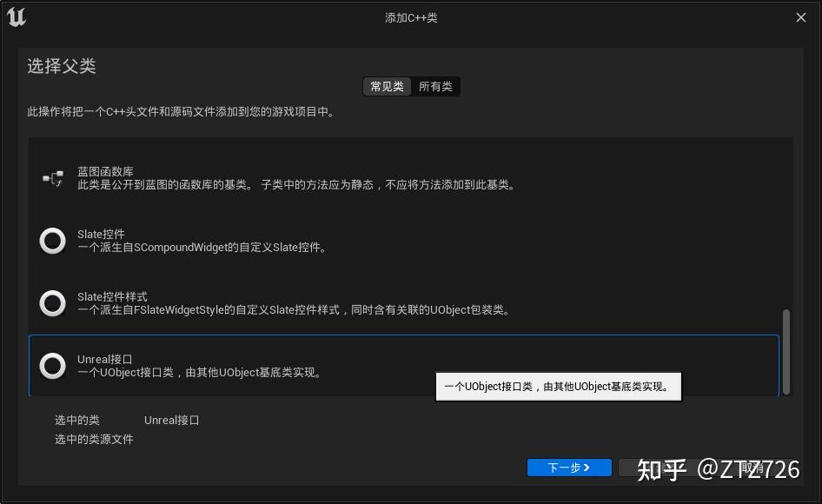Click the UObject接口类 tooltip popup

tap(559, 386)
